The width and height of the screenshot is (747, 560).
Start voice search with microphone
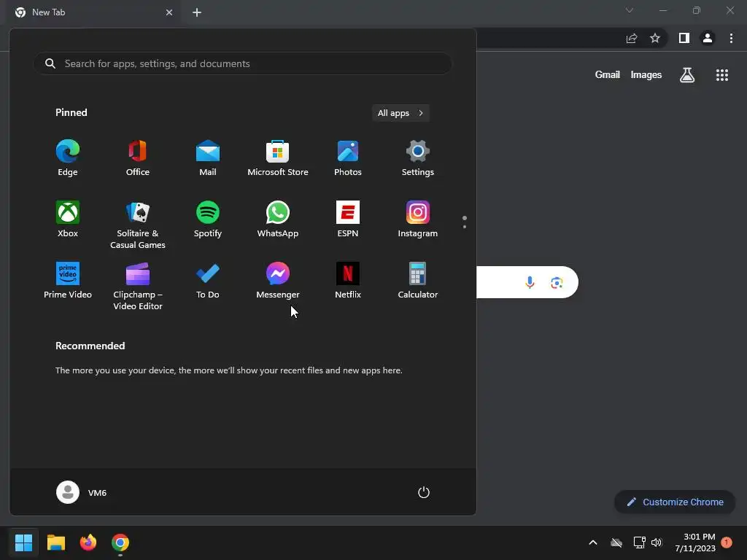click(530, 282)
